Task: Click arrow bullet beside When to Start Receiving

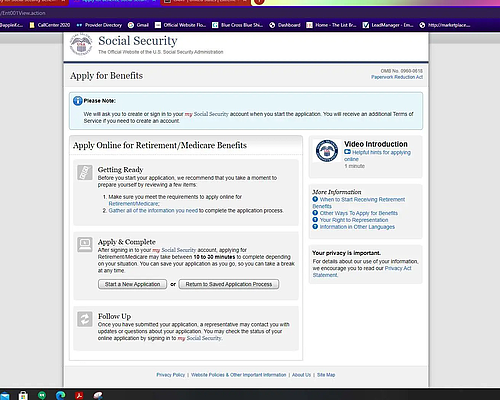Action: coord(315,199)
